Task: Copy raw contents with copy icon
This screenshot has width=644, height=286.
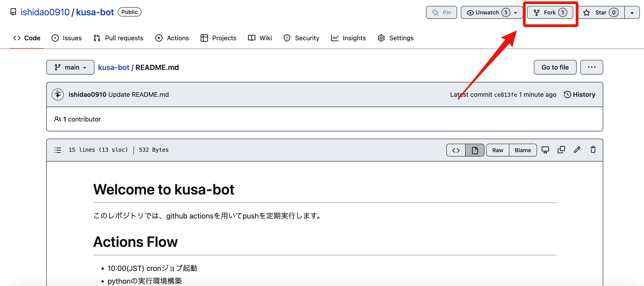Action: pos(561,150)
